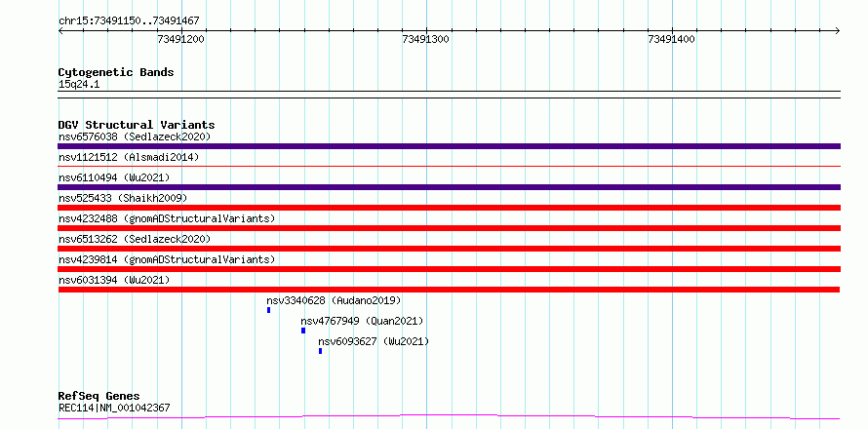Click the nsv6576038 (Sedlazeck2020) variant label
Screen dimensions: 868x429
pyautogui.click(x=135, y=136)
